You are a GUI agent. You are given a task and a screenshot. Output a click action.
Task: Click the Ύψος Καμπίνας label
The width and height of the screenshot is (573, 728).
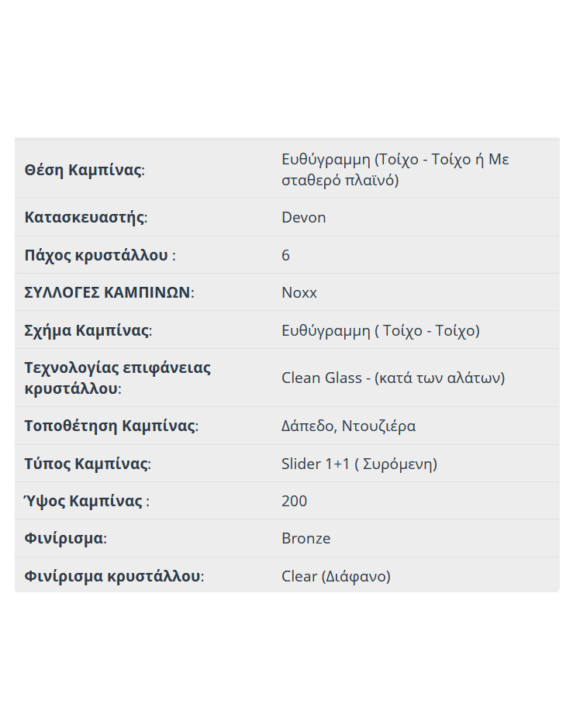click(87, 501)
